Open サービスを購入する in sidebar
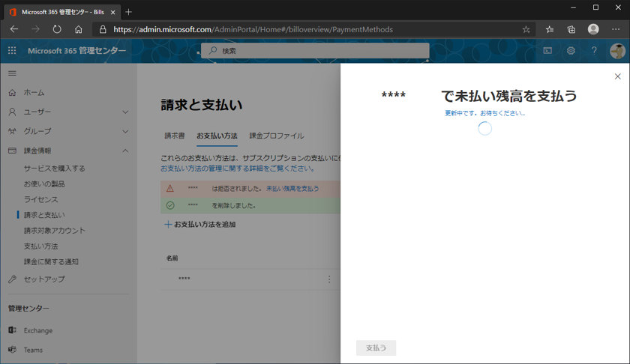This screenshot has height=364, width=630. point(54,169)
